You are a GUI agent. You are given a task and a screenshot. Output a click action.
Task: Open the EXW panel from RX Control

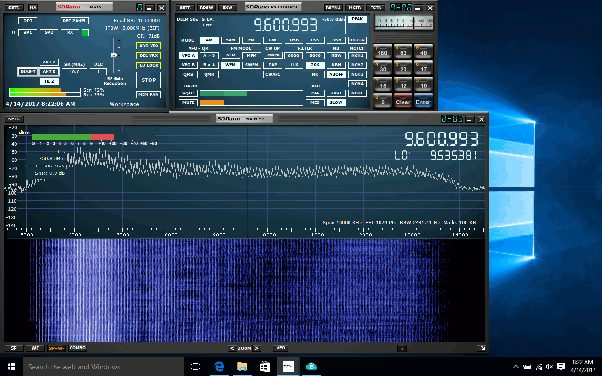pos(227,7)
